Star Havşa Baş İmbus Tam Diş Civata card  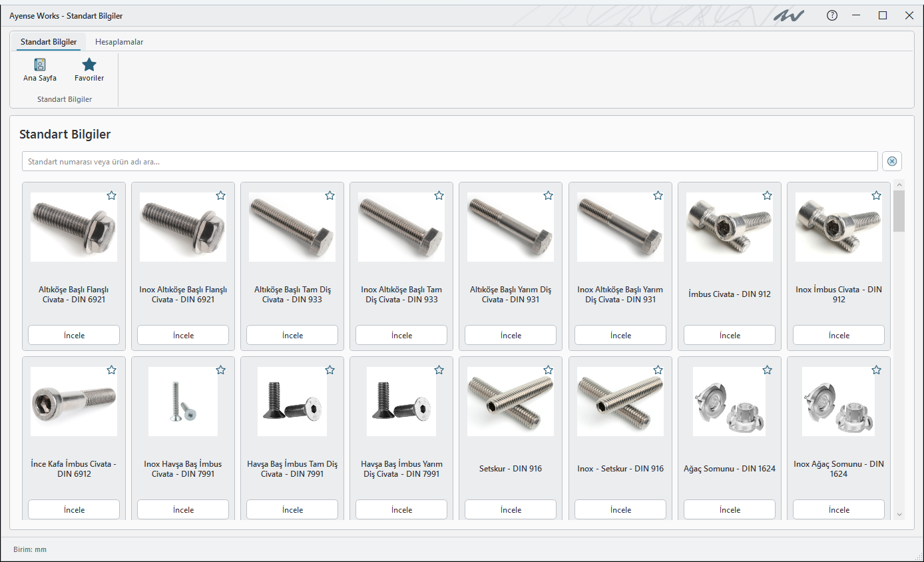[330, 370]
